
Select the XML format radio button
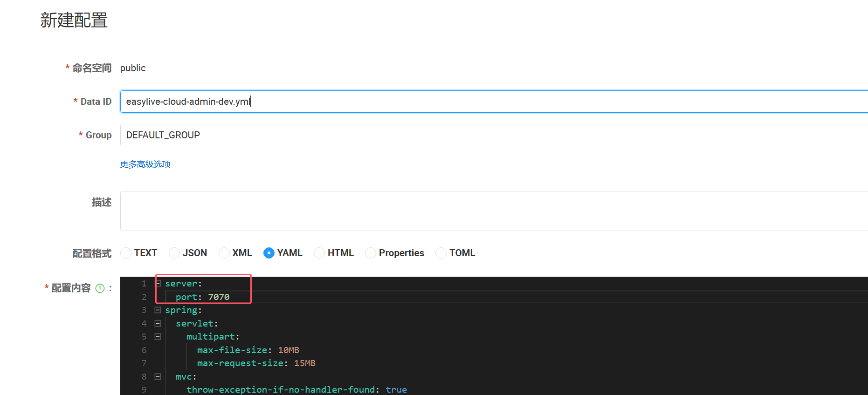[224, 253]
